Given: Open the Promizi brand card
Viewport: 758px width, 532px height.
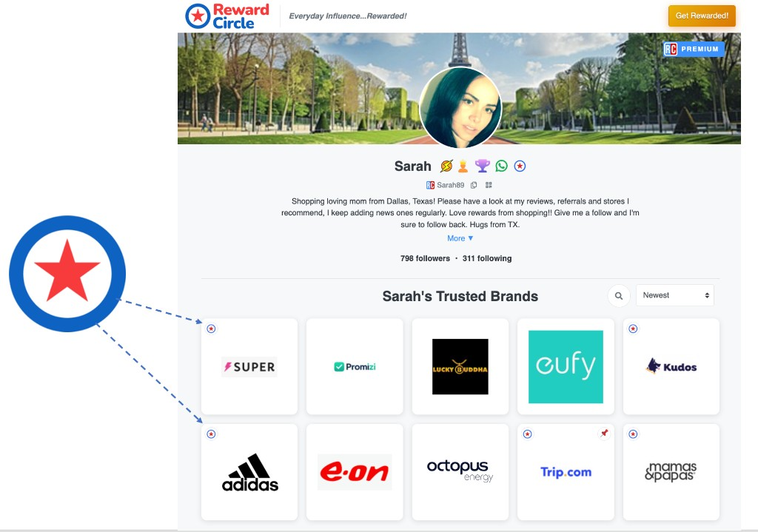Looking at the screenshot, I should [355, 366].
